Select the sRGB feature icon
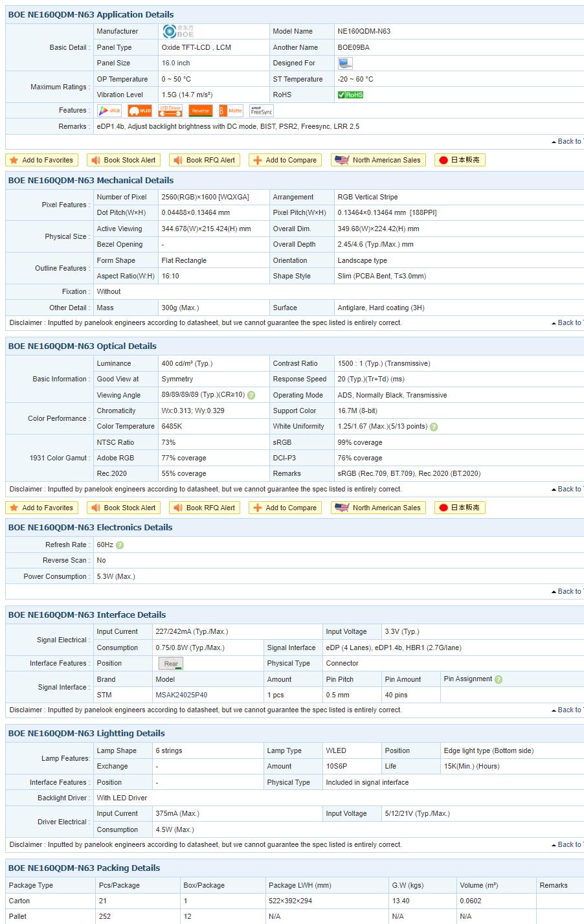584x924 pixels. 109,111
